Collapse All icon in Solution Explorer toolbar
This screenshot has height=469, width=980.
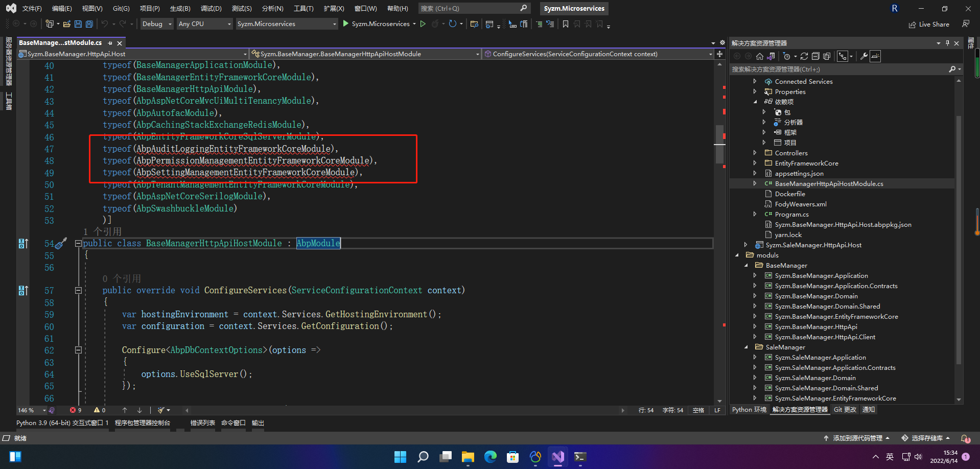point(815,57)
